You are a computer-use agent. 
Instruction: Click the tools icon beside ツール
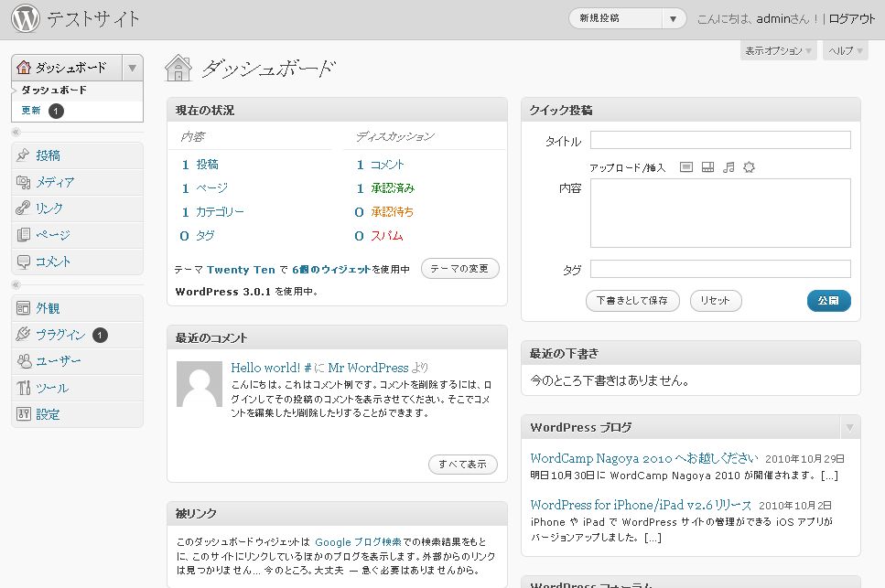pyautogui.click(x=23, y=388)
